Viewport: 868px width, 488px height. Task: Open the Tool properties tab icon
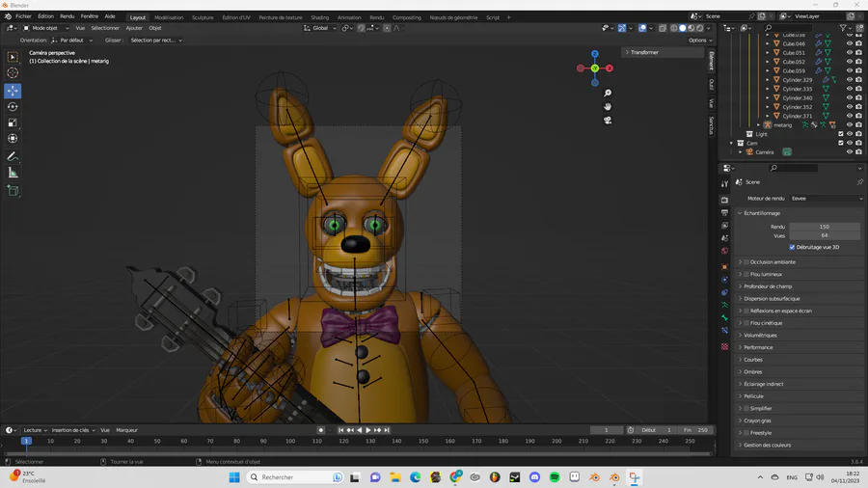[x=724, y=183]
